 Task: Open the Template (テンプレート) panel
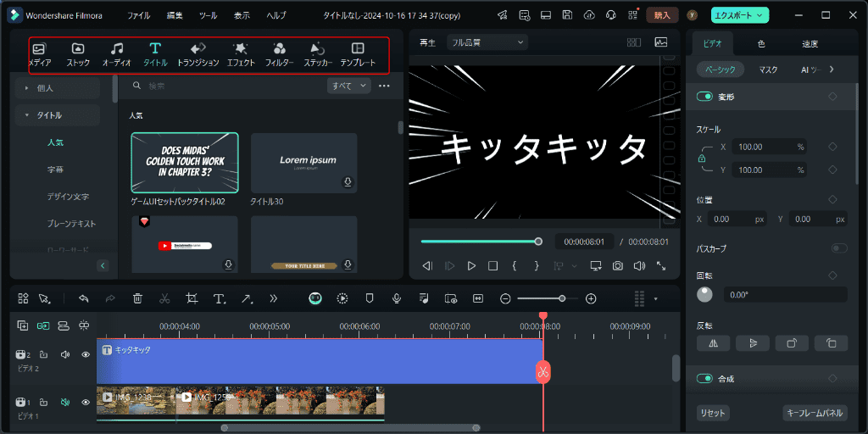pyautogui.click(x=359, y=55)
